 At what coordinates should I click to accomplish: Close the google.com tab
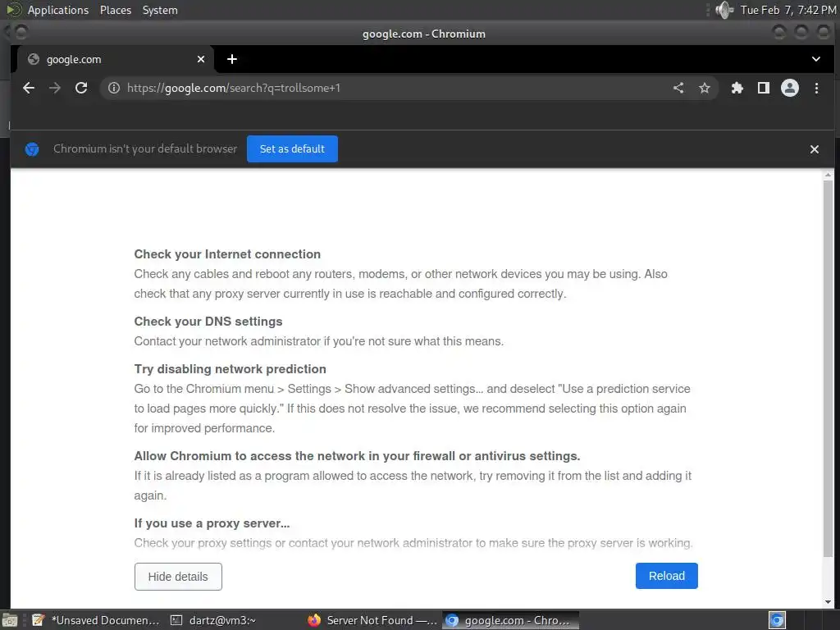(201, 59)
